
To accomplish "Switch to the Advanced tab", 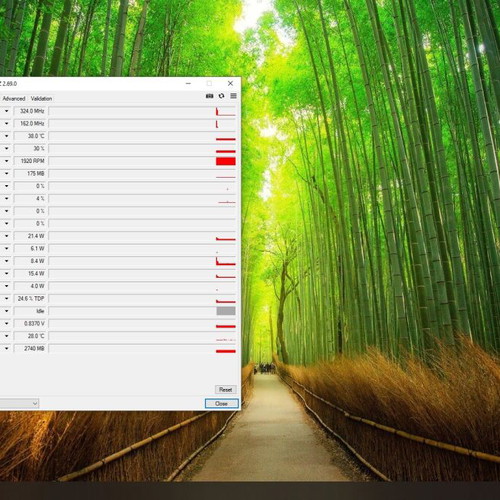I will pyautogui.click(x=14, y=99).
